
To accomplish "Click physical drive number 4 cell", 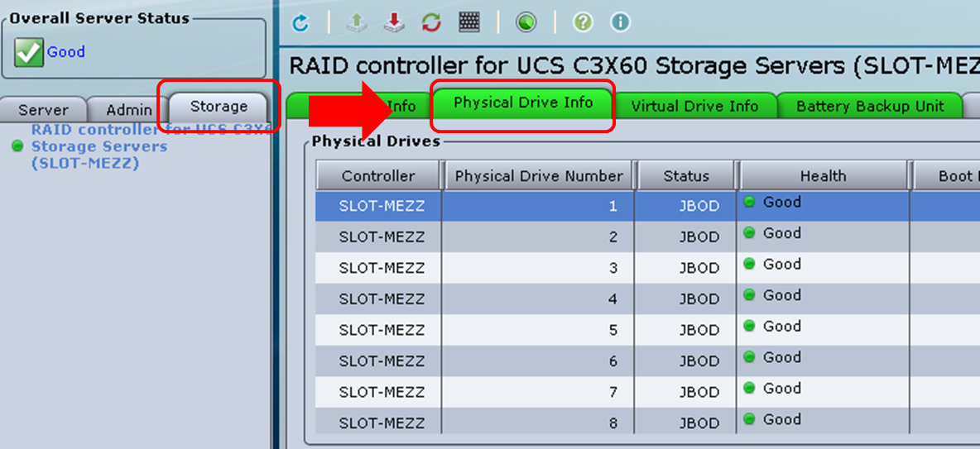I will (538, 299).
